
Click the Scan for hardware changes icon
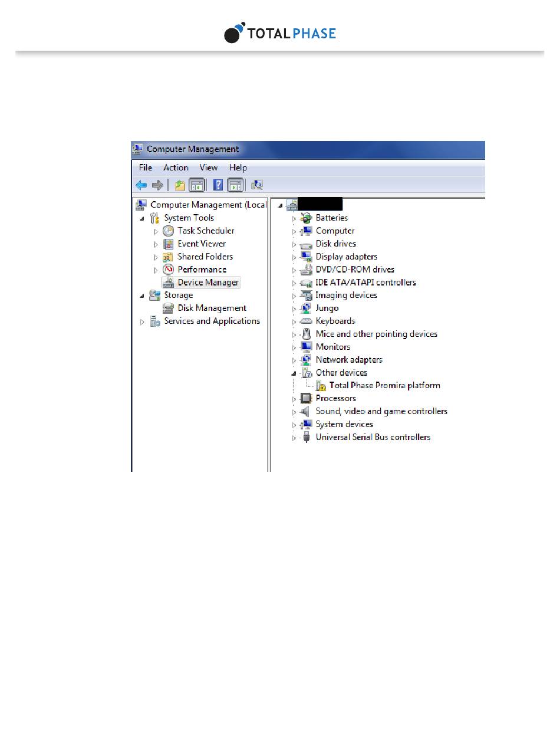point(257,185)
